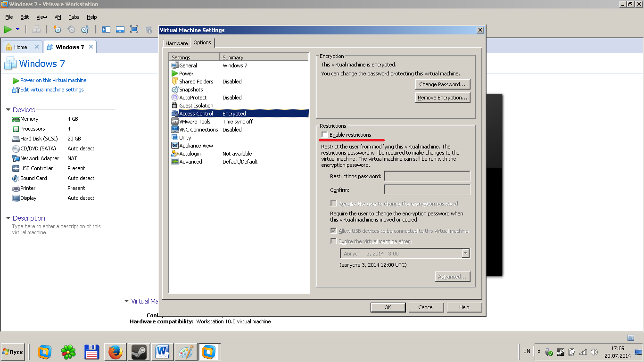The height and width of the screenshot is (362, 644).
Task: Click OK in Virtual Machine Settings
Action: coord(388,307)
